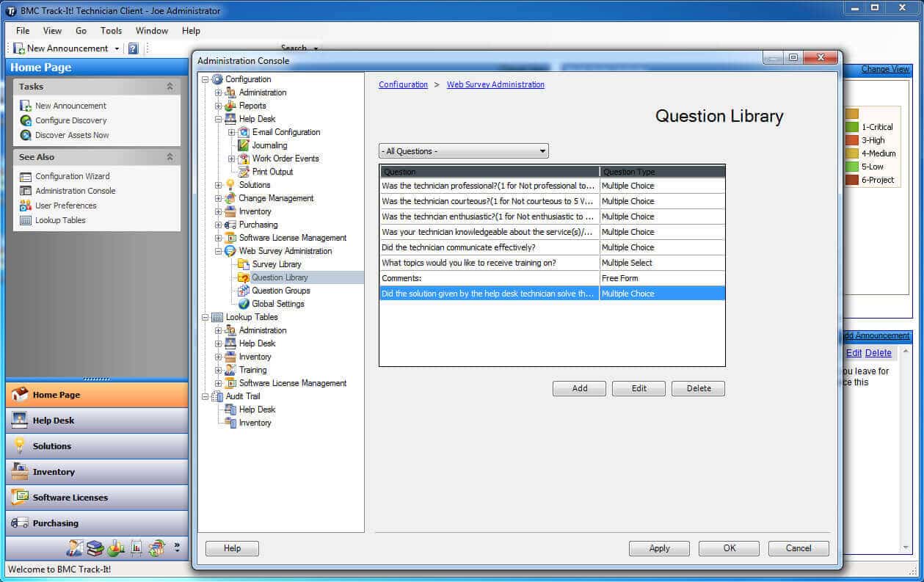924x582 pixels.
Task: Click the Edit button below question list
Action: pyautogui.click(x=639, y=388)
